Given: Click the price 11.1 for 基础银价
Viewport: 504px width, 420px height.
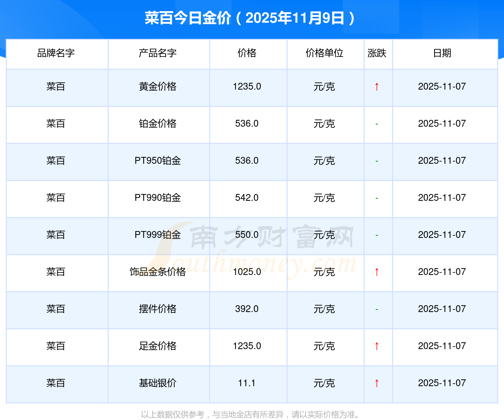Looking at the screenshot, I should [x=247, y=383].
